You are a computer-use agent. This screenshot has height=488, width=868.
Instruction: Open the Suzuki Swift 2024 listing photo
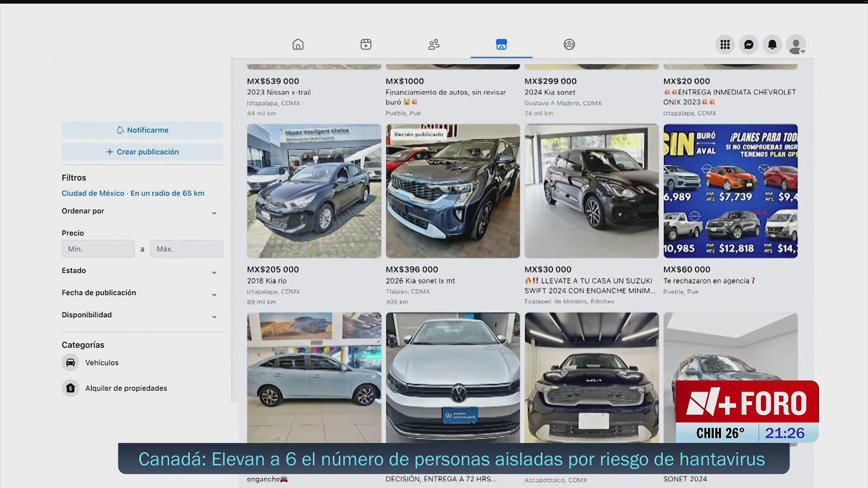point(592,191)
